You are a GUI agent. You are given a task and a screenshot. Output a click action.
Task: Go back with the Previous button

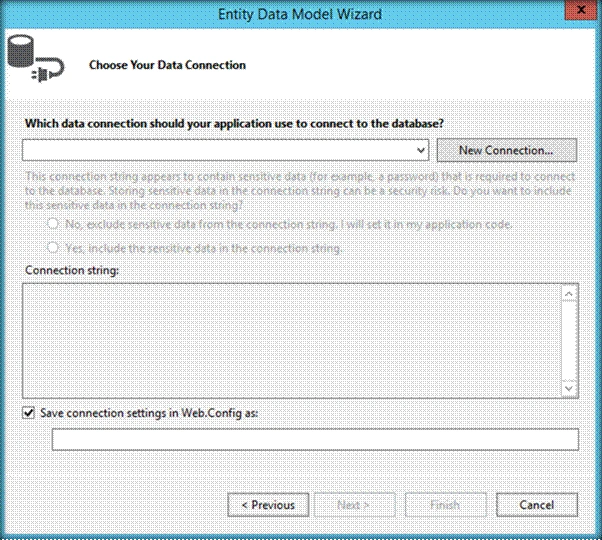tap(268, 505)
